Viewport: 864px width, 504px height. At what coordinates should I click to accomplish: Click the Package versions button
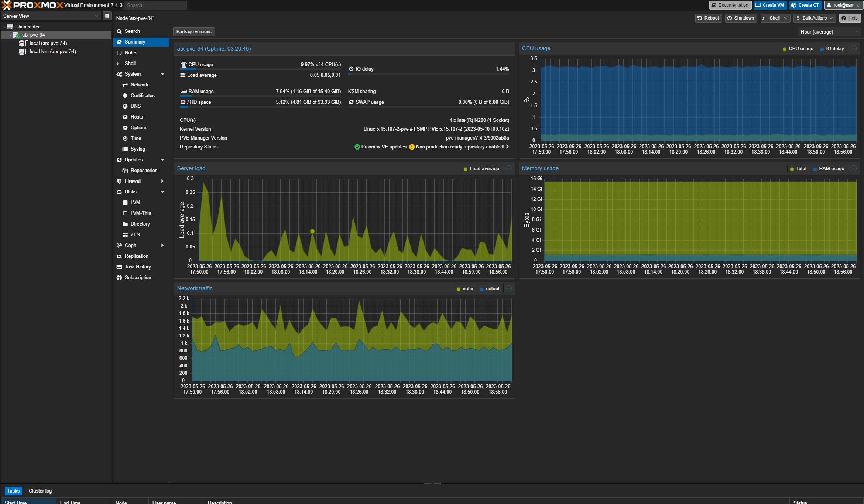pos(193,32)
